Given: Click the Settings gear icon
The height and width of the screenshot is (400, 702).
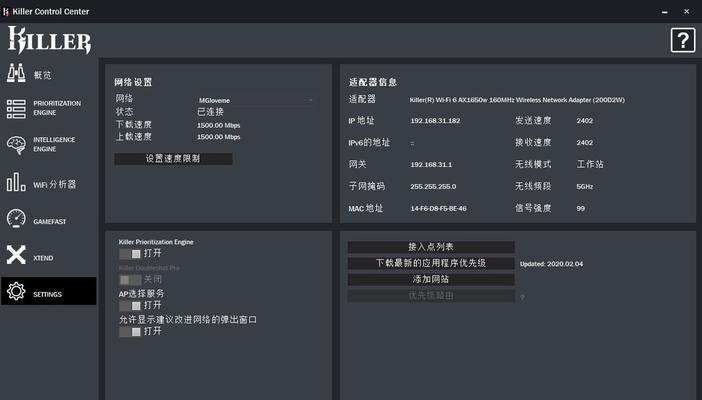Looking at the screenshot, I should pos(16,291).
